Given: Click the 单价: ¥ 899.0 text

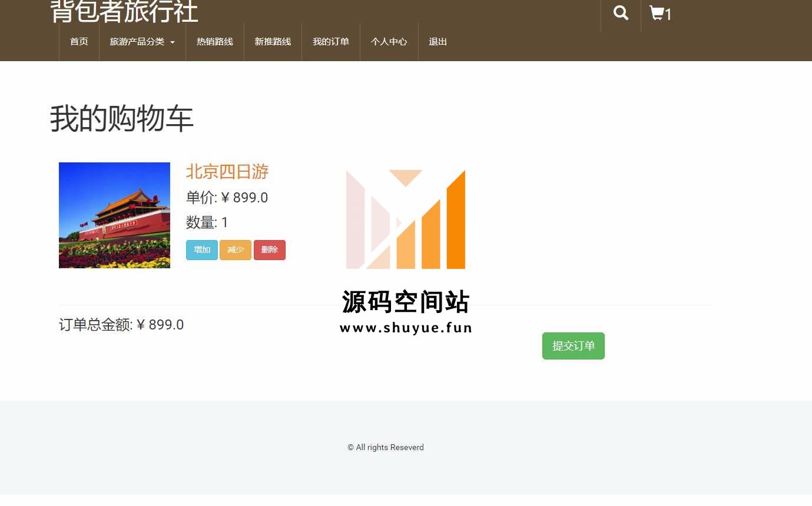Looking at the screenshot, I should click(x=227, y=198).
